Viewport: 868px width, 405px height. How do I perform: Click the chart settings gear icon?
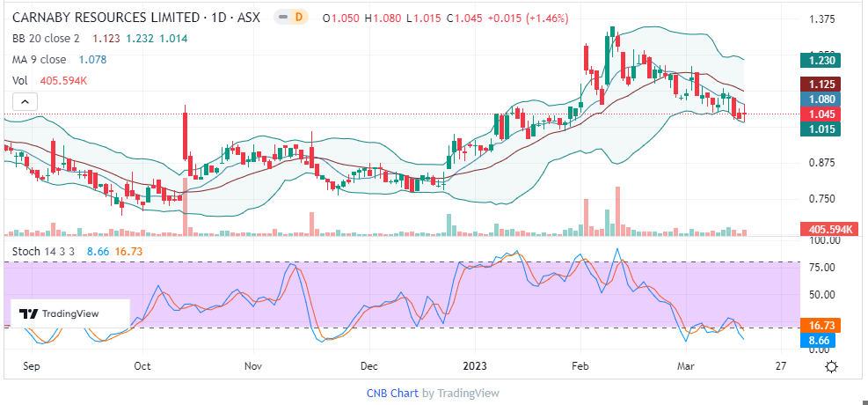tap(831, 365)
